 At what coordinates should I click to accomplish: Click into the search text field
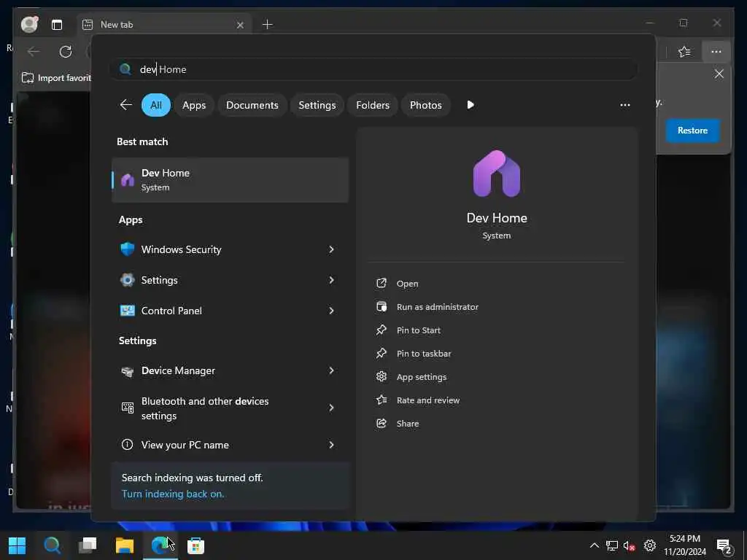tap(373, 69)
